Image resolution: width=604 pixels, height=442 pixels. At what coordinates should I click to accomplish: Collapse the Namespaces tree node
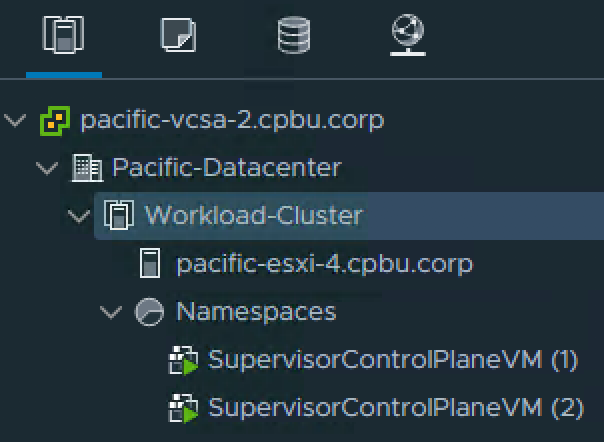[111, 312]
